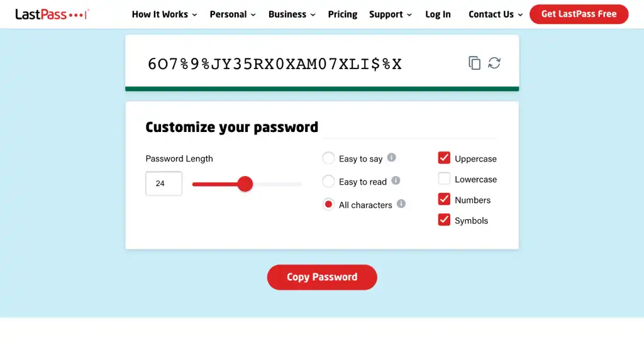The image size is (644, 362).
Task: Click the info icon beside All characters
Action: point(401,204)
